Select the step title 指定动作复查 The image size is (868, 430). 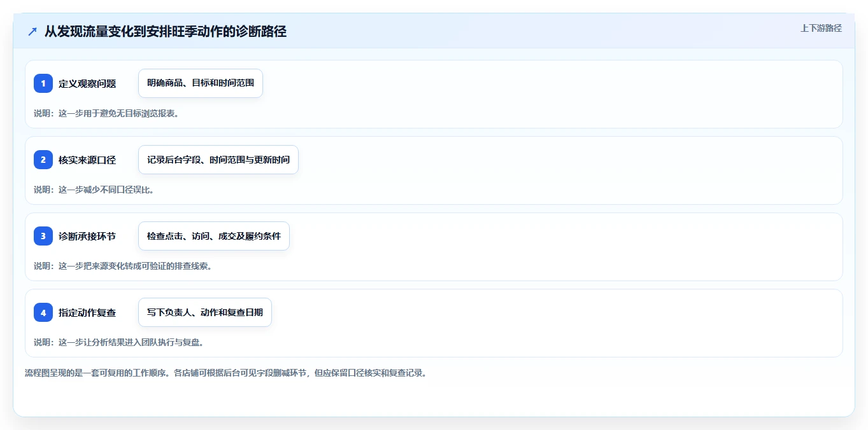[87, 312]
